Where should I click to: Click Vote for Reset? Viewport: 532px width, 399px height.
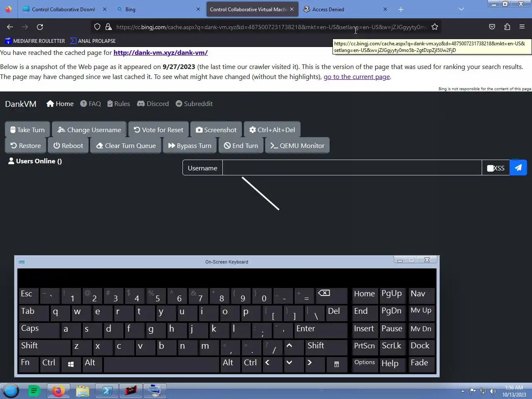coord(158,130)
